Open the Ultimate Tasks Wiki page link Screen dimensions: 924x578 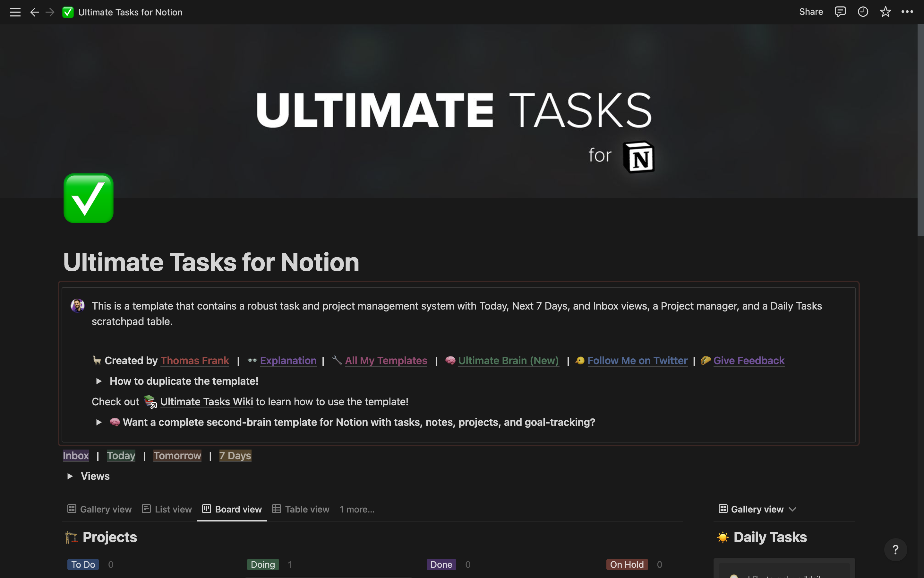coord(207,402)
